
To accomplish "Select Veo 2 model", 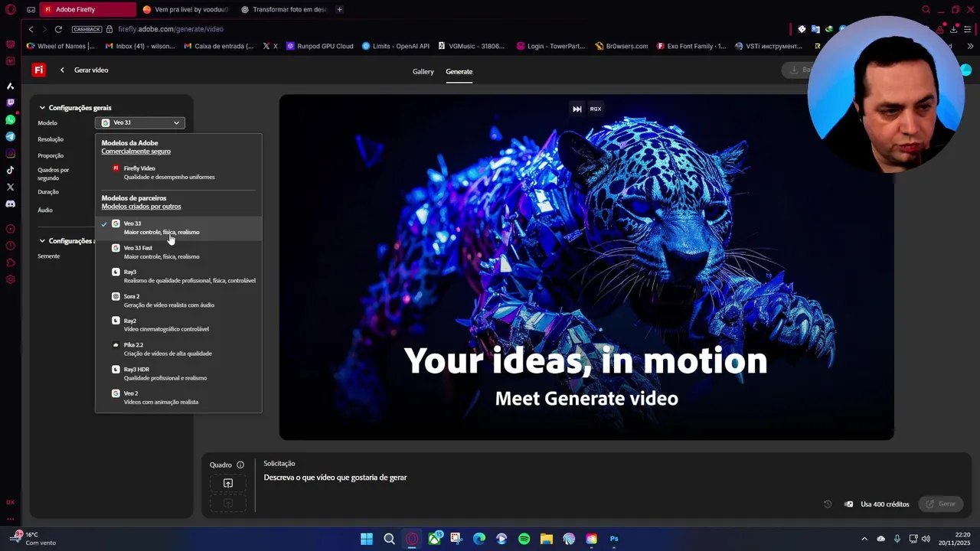I will pyautogui.click(x=178, y=397).
